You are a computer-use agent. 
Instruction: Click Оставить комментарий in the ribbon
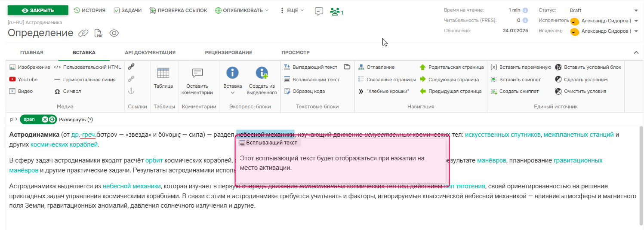tap(197, 81)
